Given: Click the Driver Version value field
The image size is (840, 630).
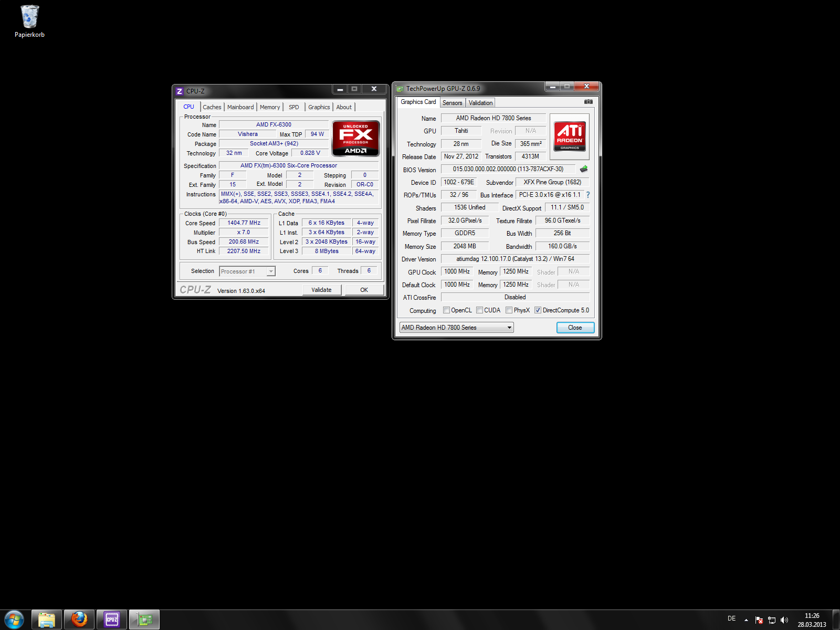Looking at the screenshot, I should [515, 259].
